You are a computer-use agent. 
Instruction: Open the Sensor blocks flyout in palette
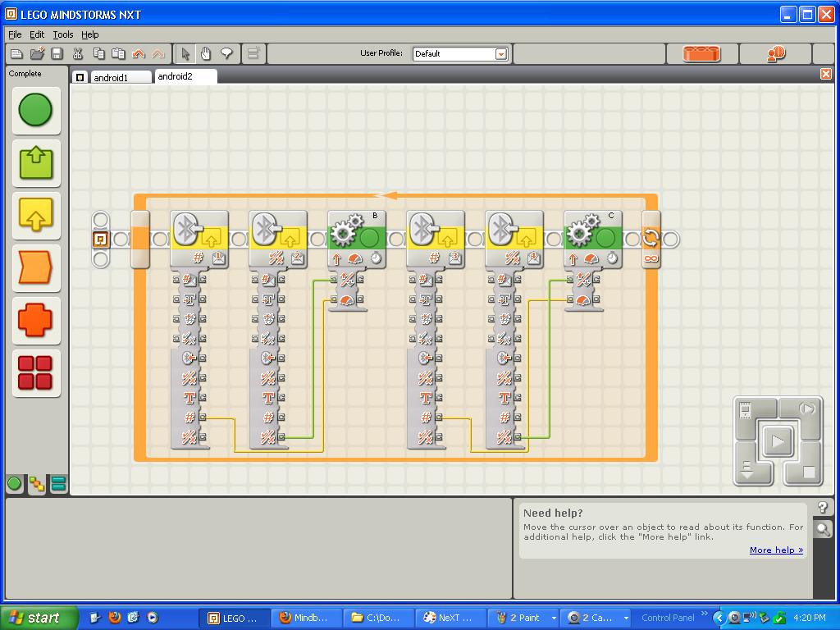pos(35,215)
